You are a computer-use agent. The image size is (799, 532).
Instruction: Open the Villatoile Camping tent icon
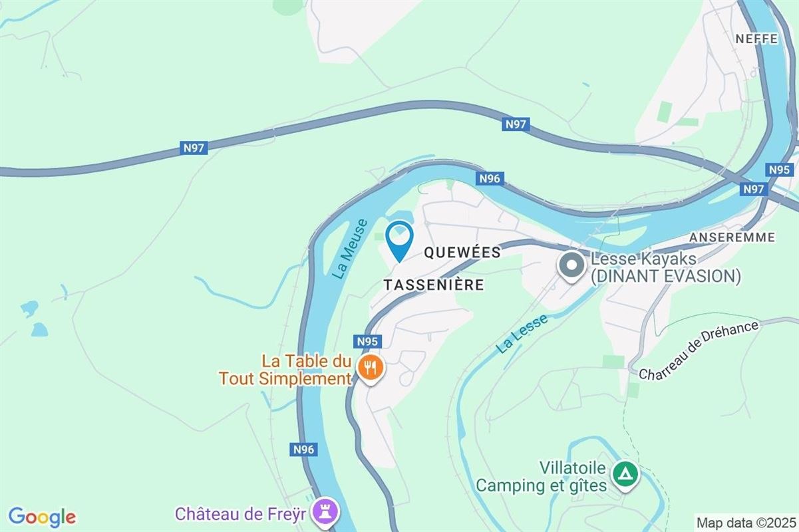625,474
